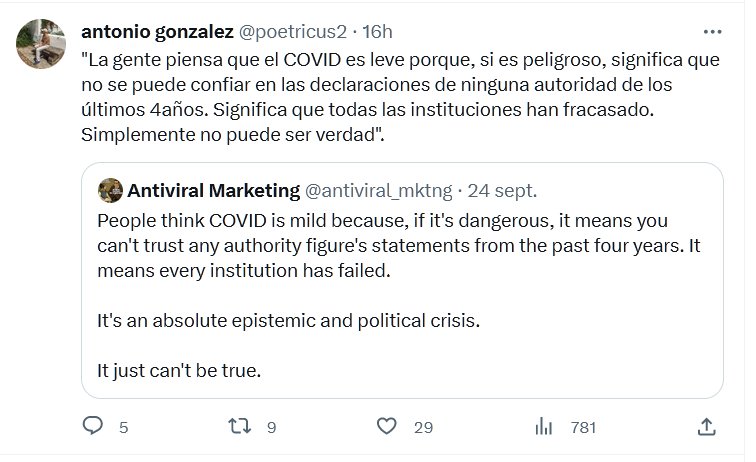View tweet analytics bar chart icon
This screenshot has height=462, width=756.
tap(544, 426)
